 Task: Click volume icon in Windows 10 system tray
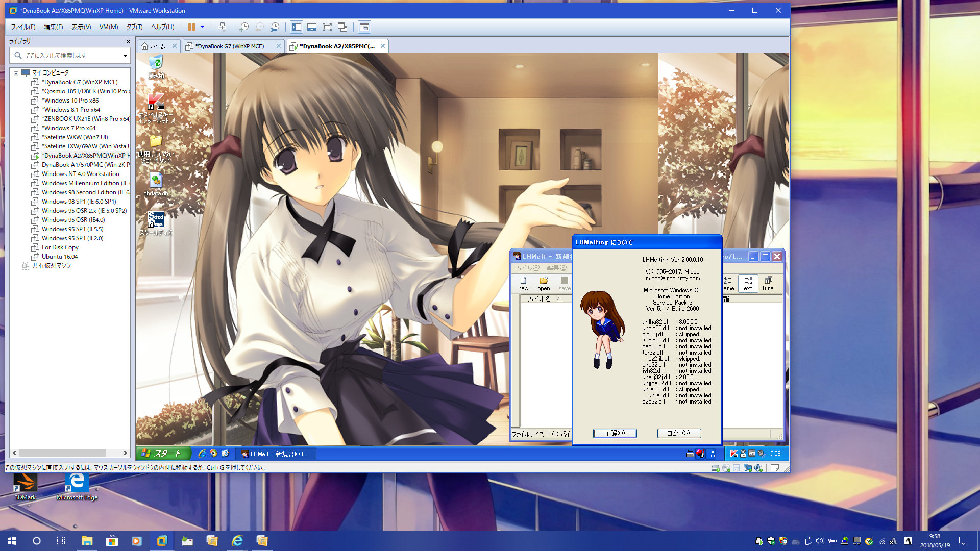(820, 541)
